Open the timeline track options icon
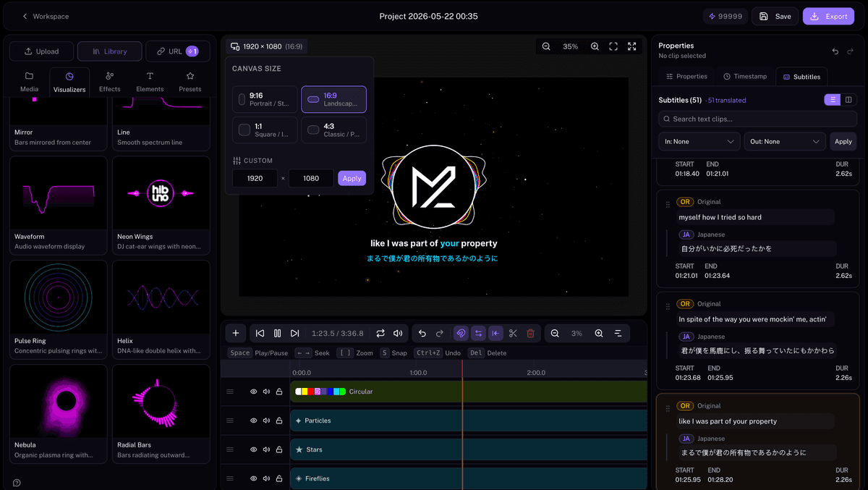The image size is (868, 490). pyautogui.click(x=618, y=333)
